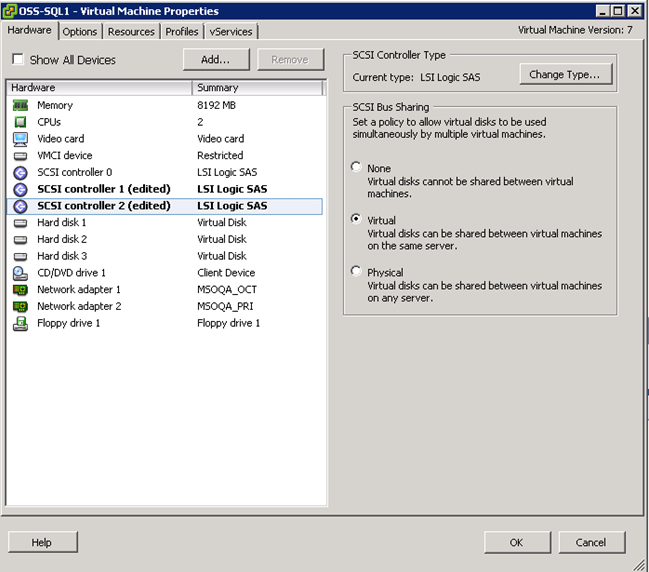Screen dimensions: 649x572
Task: Select the VMCI device row label
Action: tap(65, 156)
